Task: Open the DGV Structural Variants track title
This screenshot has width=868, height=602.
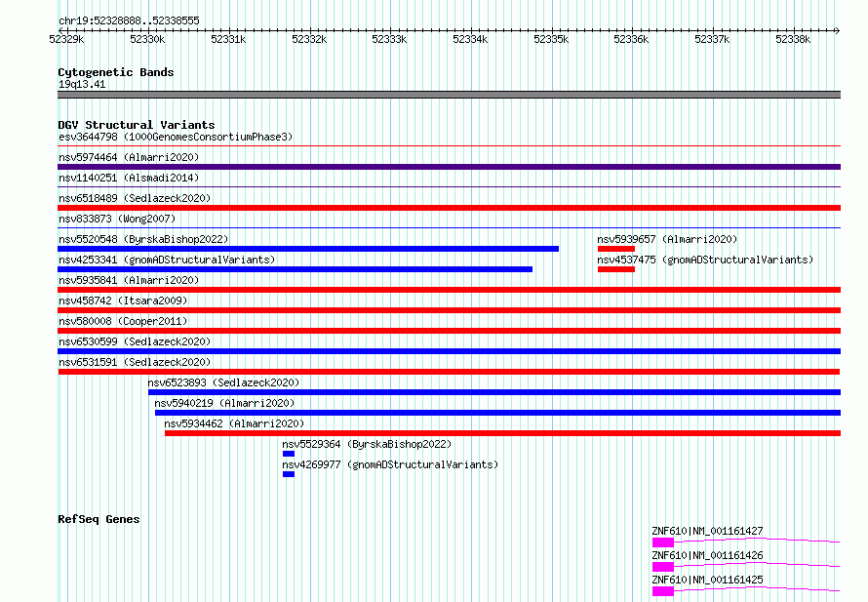Action: (x=137, y=125)
